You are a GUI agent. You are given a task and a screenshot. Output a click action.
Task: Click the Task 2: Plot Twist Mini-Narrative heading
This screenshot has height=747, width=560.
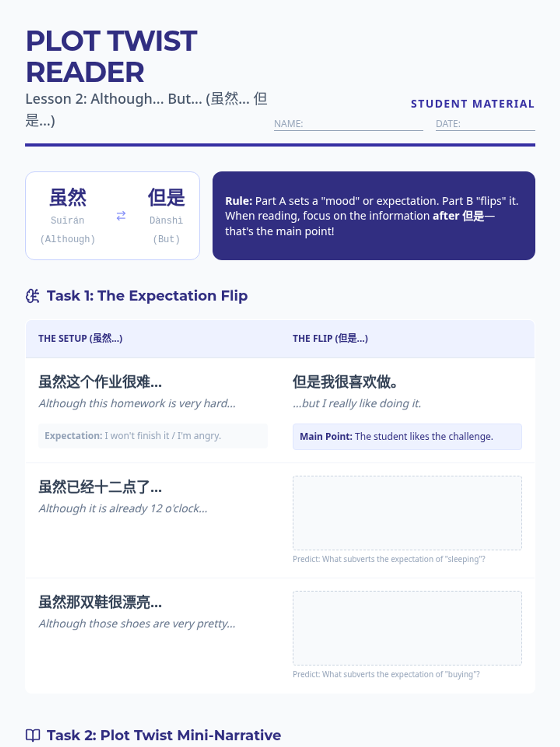[164, 735]
